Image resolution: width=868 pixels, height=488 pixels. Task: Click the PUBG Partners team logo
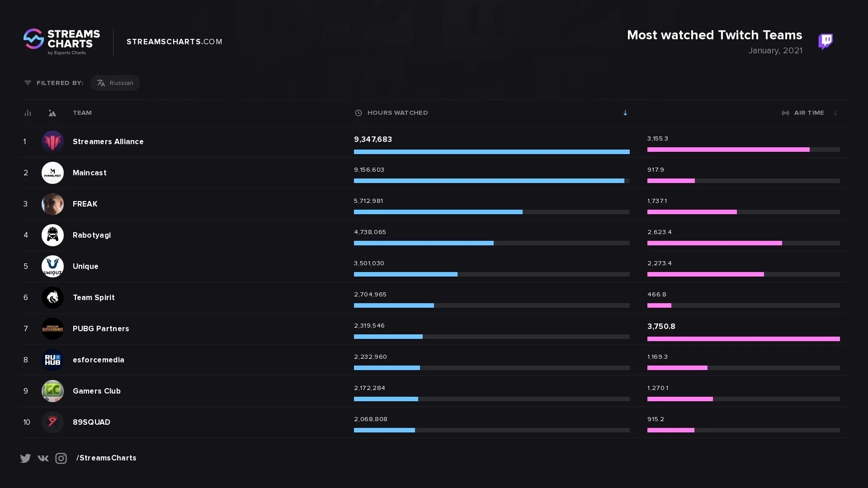52,328
